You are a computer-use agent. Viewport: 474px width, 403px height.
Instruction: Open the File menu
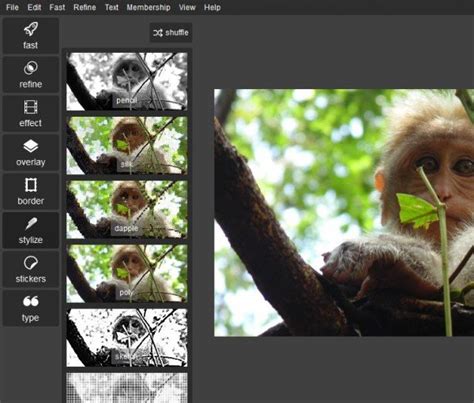12,7
